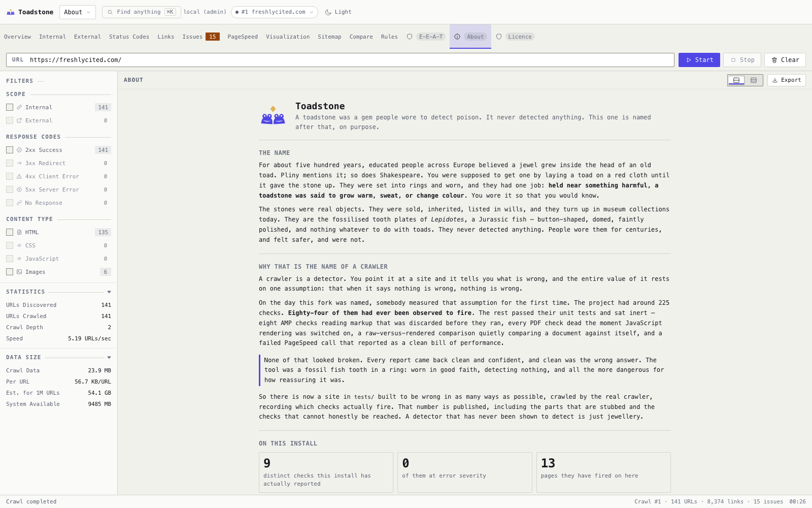Open the Overview tab
Screen dimensions: 812x508
point(18,37)
